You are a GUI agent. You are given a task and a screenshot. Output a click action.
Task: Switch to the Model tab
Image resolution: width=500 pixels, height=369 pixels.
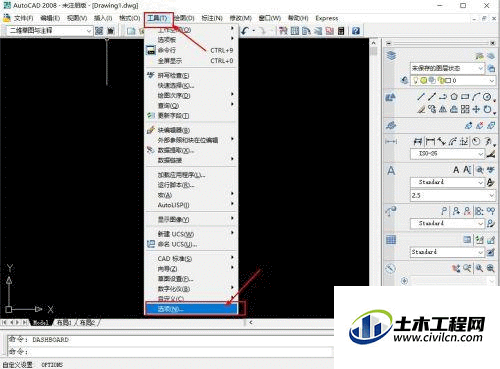pyautogui.click(x=41, y=322)
